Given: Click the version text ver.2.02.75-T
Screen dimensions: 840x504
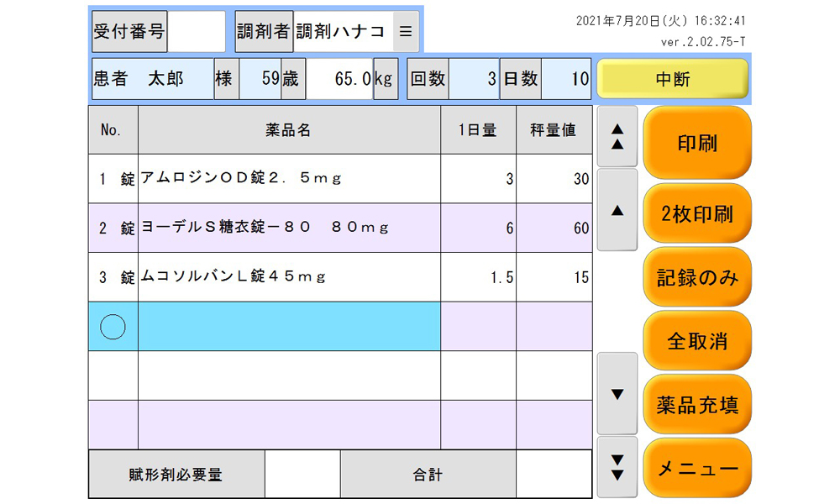Looking at the screenshot, I should (x=703, y=42).
